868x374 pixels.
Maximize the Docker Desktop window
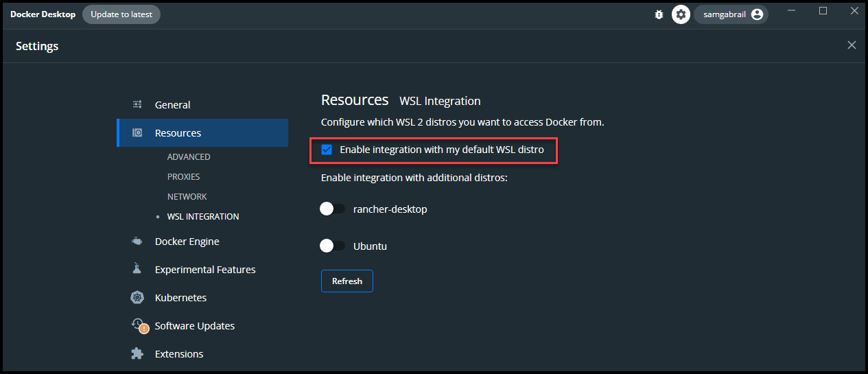point(823,11)
